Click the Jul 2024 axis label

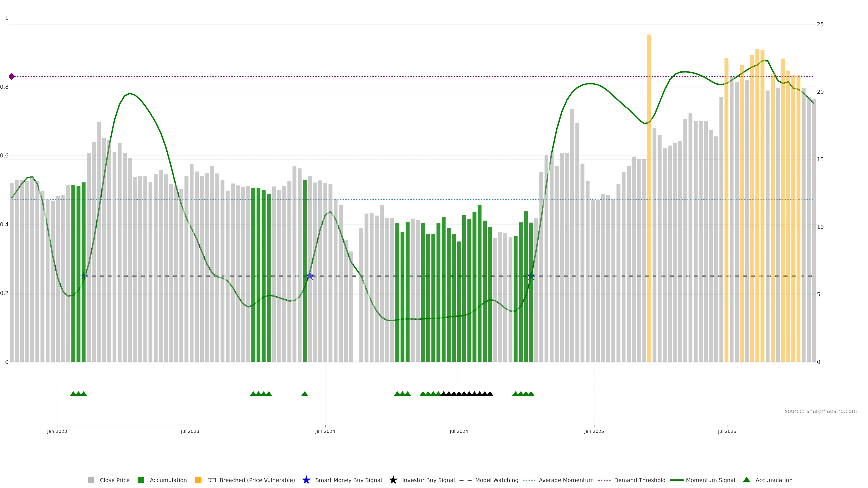[459, 431]
